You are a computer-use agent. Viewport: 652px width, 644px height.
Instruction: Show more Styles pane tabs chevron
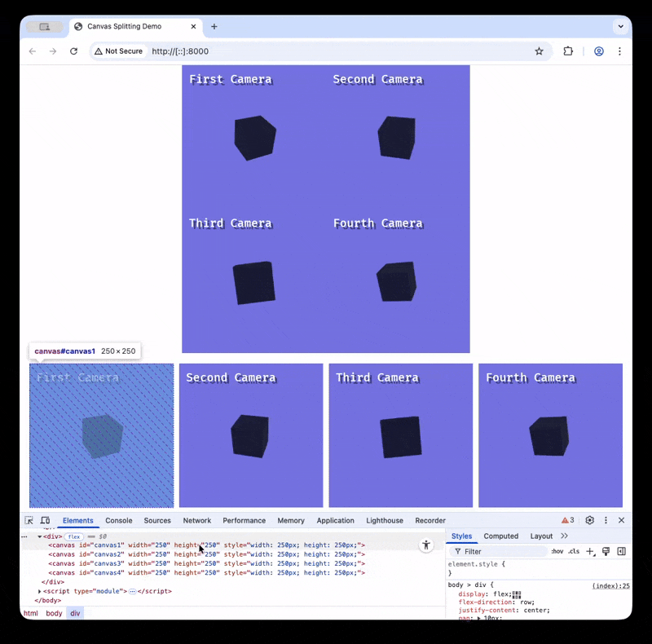pyautogui.click(x=564, y=536)
